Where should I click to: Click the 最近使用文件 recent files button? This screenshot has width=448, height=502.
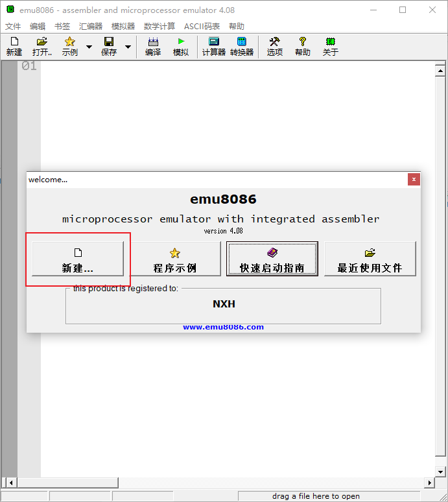[370, 259]
